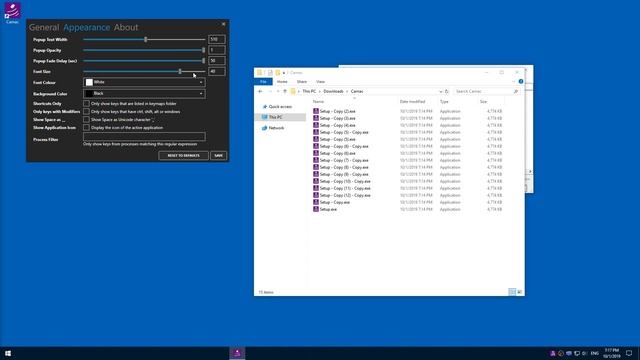The image size is (640, 360).
Task: Click the Setup.exe file icon
Action: coord(316,209)
